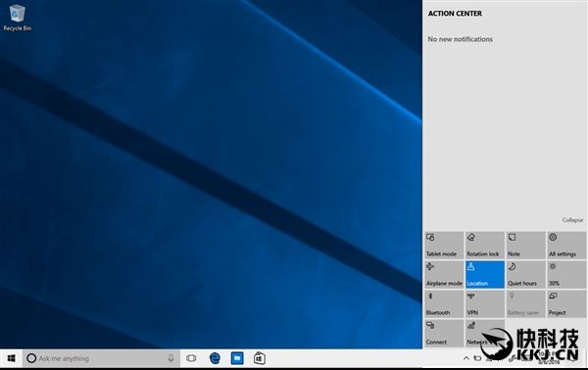Open All settings from Action Center
The width and height of the screenshot is (588, 370).
(566, 246)
